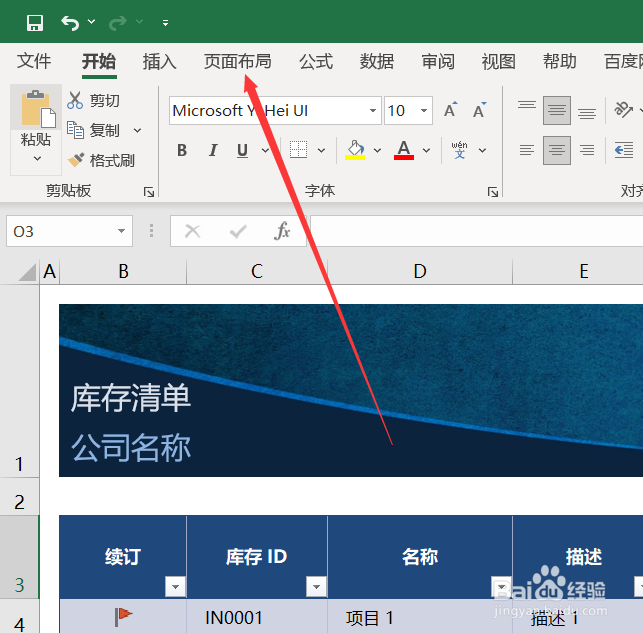Click the fx insert function icon
Viewport: 643px width, 633px height.
coord(282,231)
